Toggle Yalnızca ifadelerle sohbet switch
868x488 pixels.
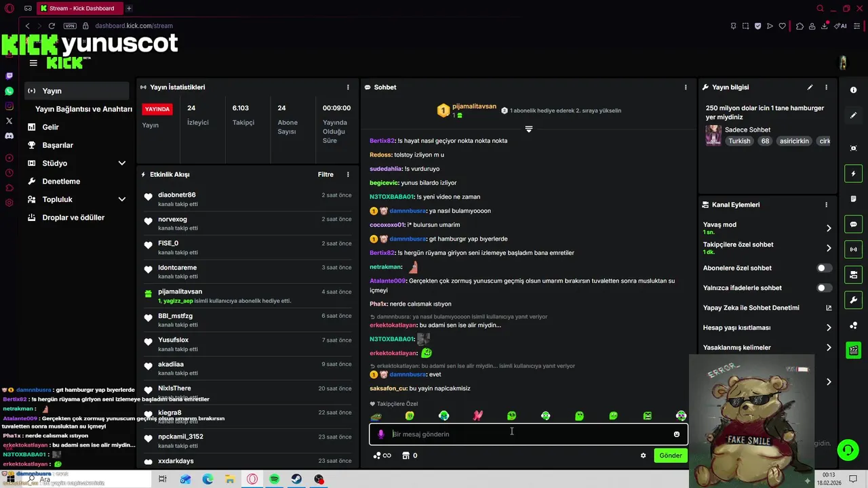pyautogui.click(x=824, y=288)
